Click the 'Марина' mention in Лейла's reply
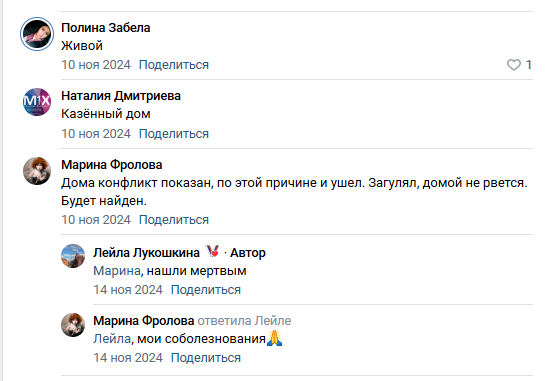This screenshot has width=545, height=381. click(x=117, y=271)
